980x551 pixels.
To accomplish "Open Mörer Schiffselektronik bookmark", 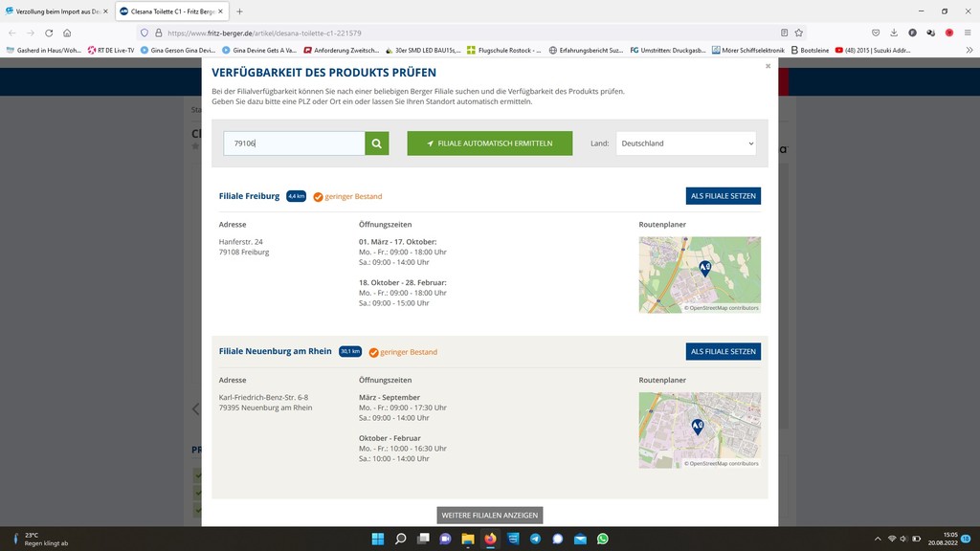I will (747, 50).
